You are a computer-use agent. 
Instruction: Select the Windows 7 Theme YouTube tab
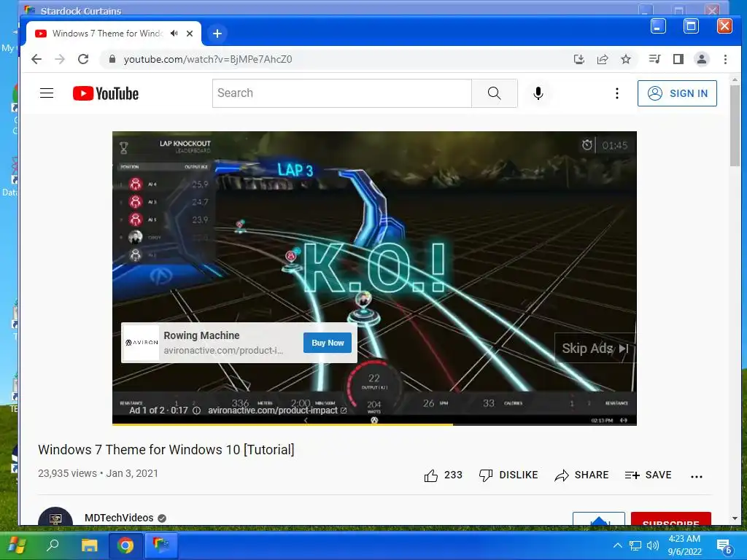pyautogui.click(x=107, y=34)
